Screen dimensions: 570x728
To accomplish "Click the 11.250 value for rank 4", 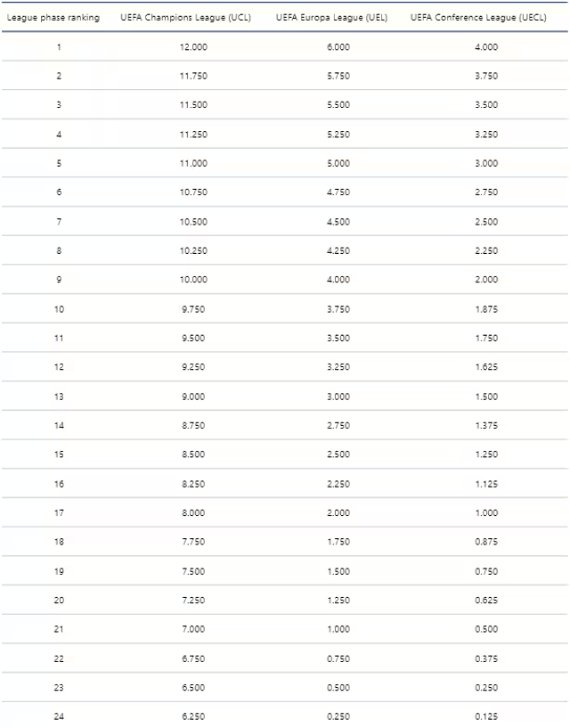I will (x=192, y=135).
